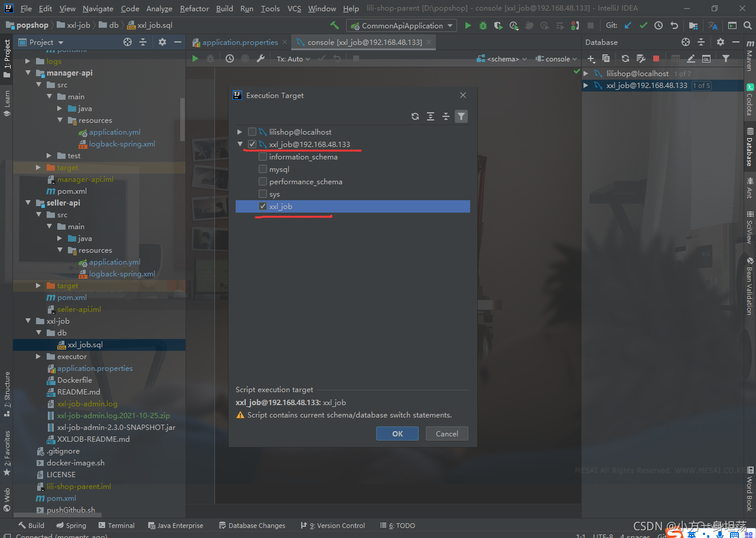Check the mysql schema checkbox

click(x=263, y=169)
